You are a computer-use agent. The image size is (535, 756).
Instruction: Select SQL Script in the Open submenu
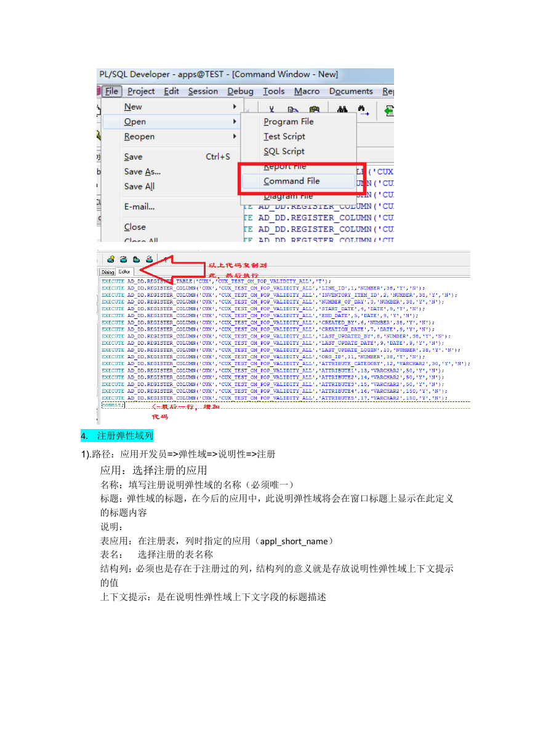pyautogui.click(x=299, y=151)
